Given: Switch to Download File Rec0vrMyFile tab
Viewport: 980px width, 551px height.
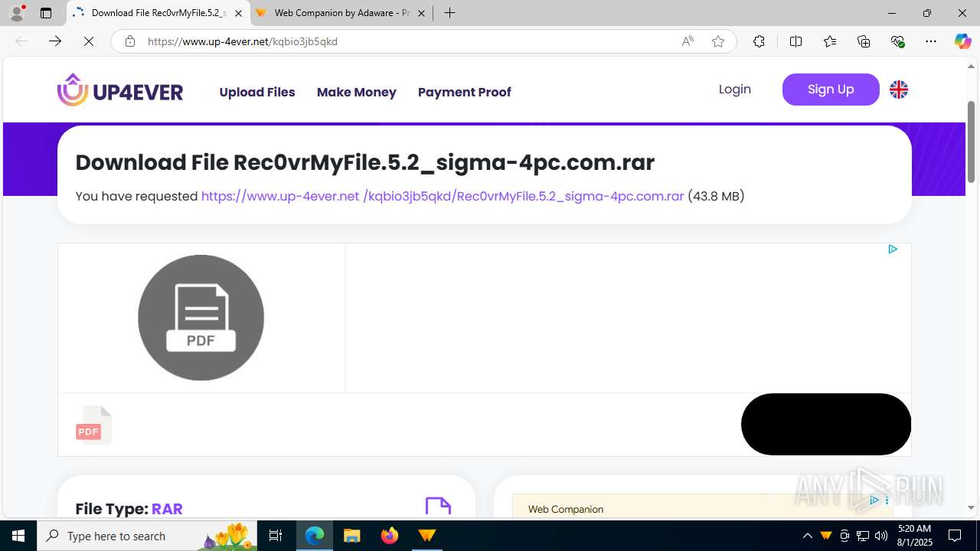Looking at the screenshot, I should point(157,13).
